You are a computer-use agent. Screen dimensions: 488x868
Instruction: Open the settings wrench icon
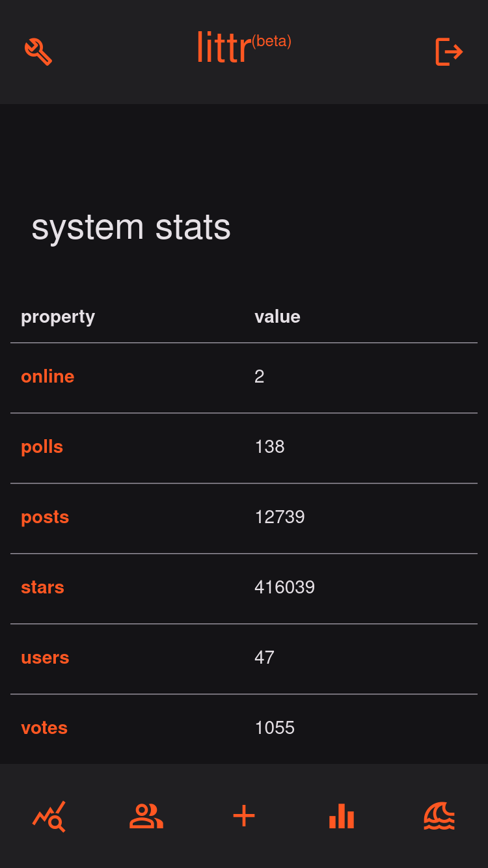[x=38, y=52]
